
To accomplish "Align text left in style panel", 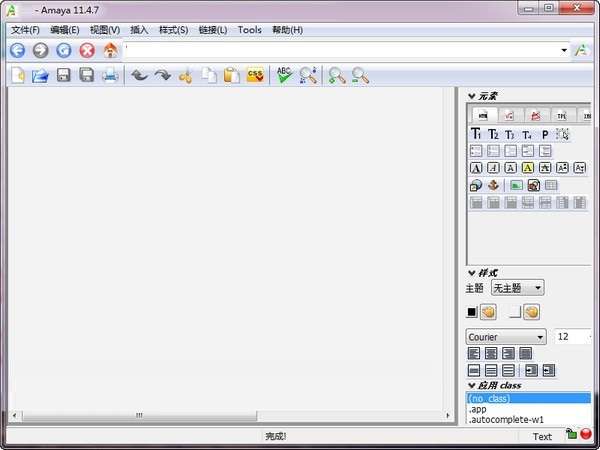I will (474, 353).
